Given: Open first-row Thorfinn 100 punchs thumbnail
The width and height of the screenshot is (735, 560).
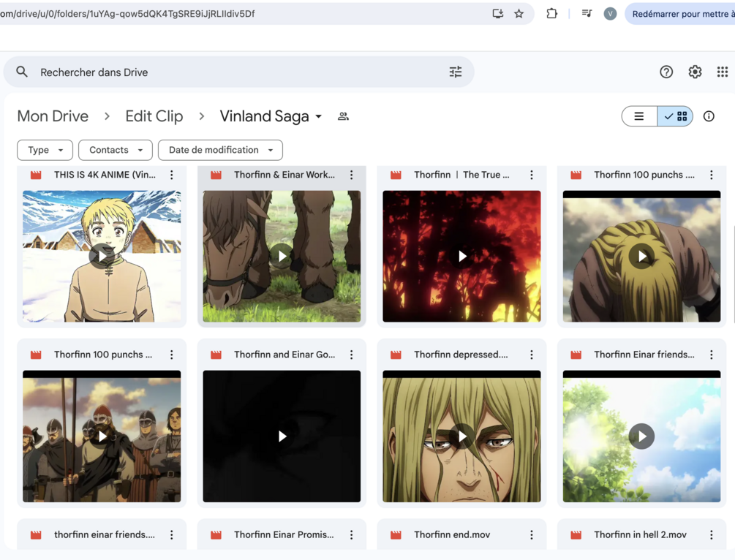Looking at the screenshot, I should 641,256.
